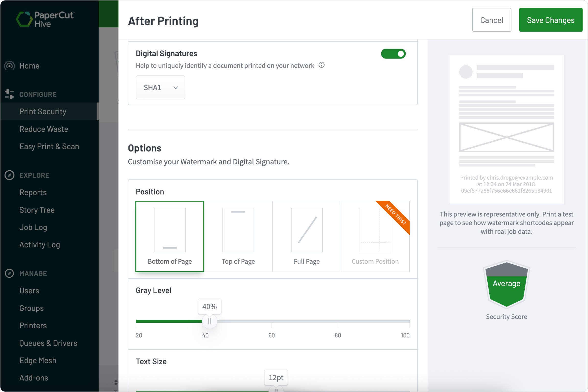Image resolution: width=588 pixels, height=392 pixels.
Task: Click the Configure sliders icon in sidebar
Action: 9,94
